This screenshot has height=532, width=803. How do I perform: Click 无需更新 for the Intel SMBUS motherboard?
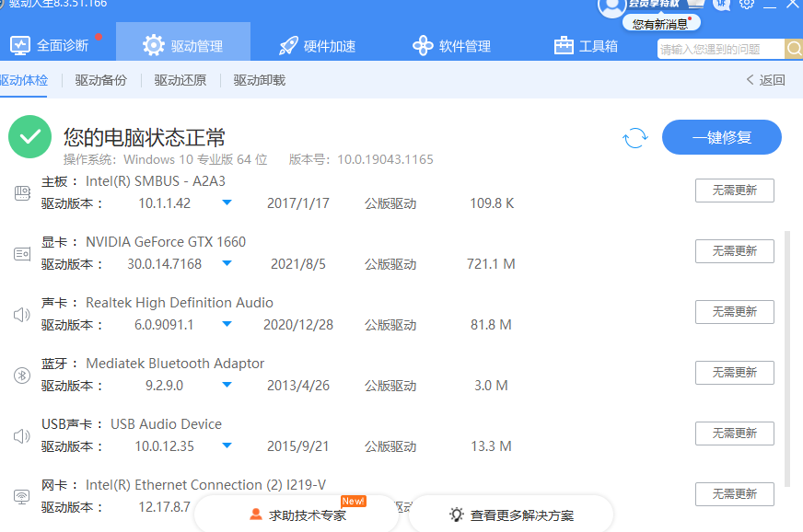[x=734, y=191]
